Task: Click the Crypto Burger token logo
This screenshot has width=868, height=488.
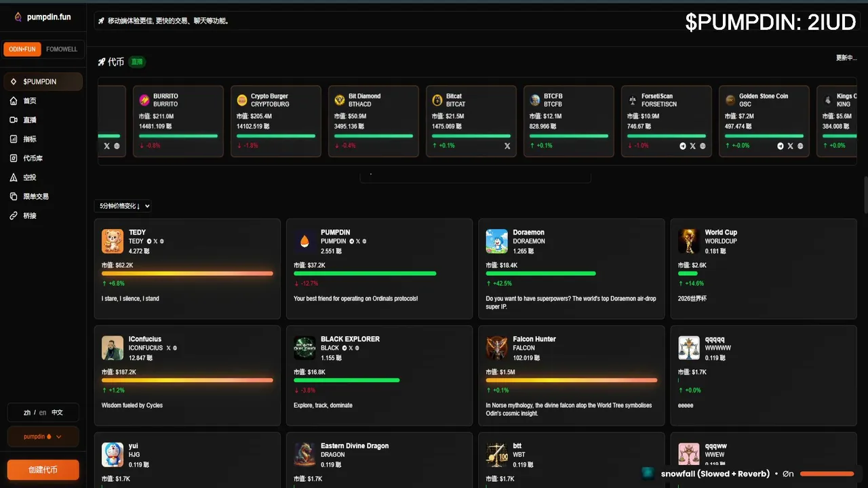Action: [x=242, y=100]
